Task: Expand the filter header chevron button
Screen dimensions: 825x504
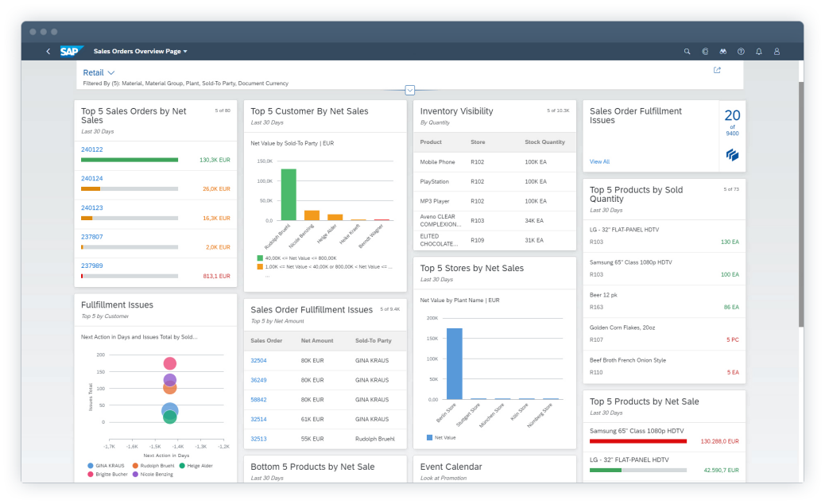Action: [x=410, y=90]
